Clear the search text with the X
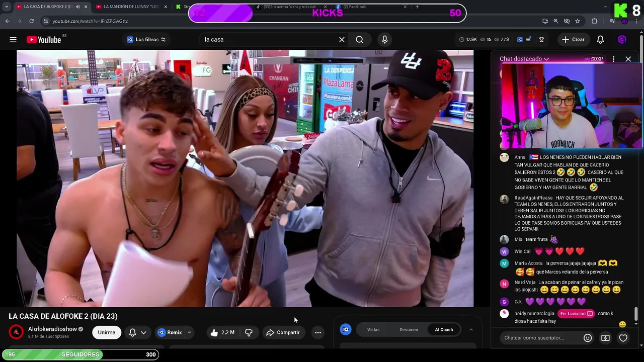 click(x=342, y=40)
